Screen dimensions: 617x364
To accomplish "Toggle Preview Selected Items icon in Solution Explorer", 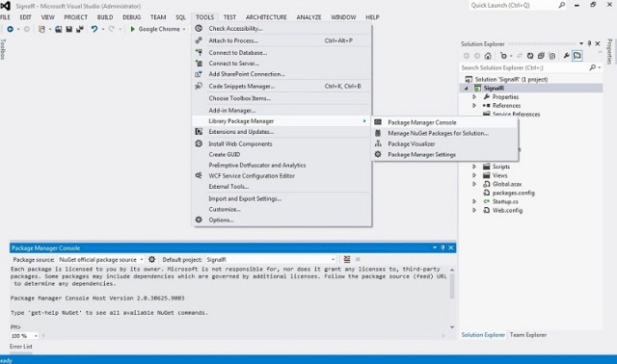I will point(577,56).
